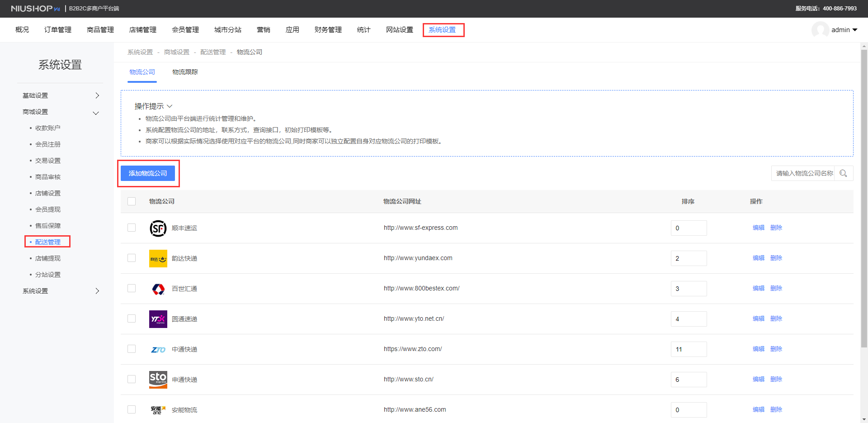
Task: Open 分站设置 in the sidebar
Action: click(48, 275)
